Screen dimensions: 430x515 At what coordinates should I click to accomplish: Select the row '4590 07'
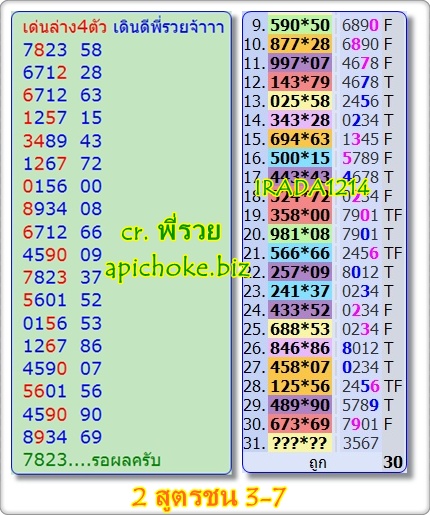(x=62, y=368)
